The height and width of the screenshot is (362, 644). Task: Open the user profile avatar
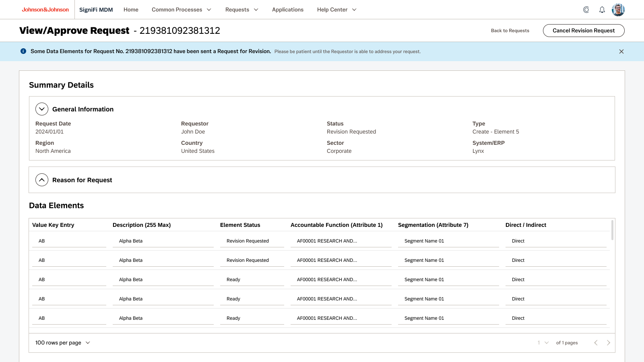[x=618, y=10]
